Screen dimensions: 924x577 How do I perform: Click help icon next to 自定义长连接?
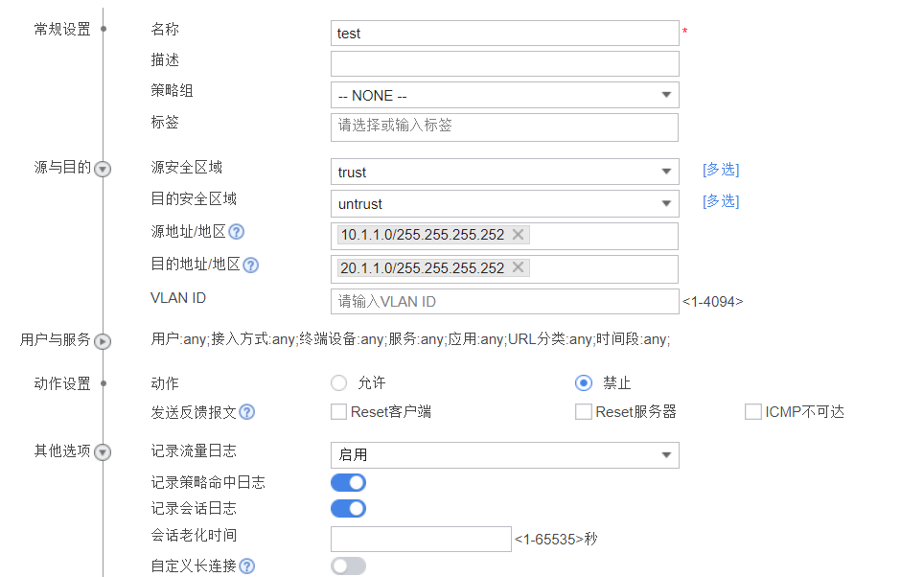coord(246,566)
